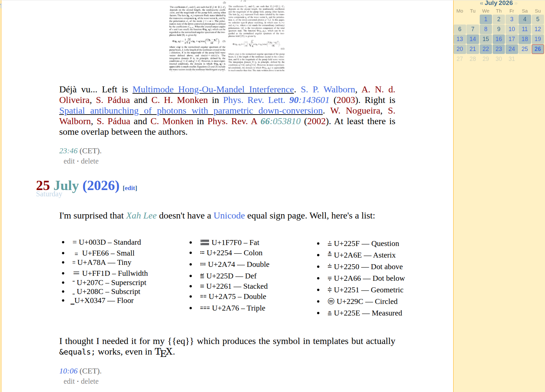Open the Multimode Hong-Ou-Mandel Interference link

pos(213,89)
